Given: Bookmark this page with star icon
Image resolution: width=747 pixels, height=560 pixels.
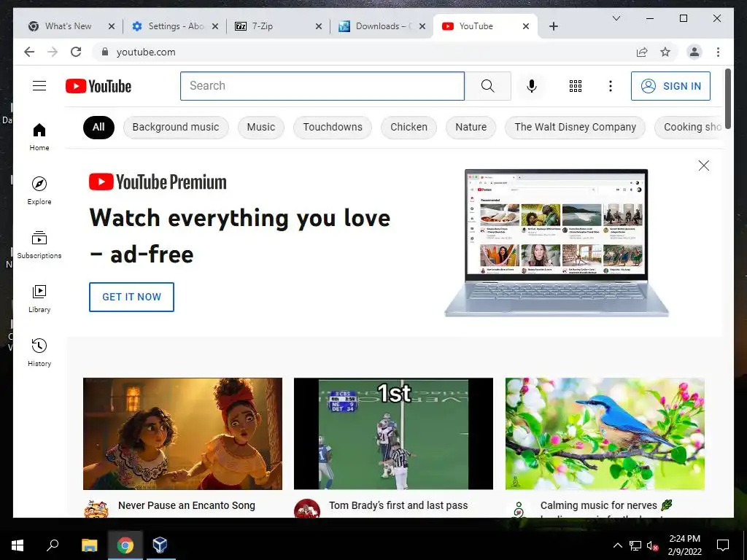Looking at the screenshot, I should point(665,52).
